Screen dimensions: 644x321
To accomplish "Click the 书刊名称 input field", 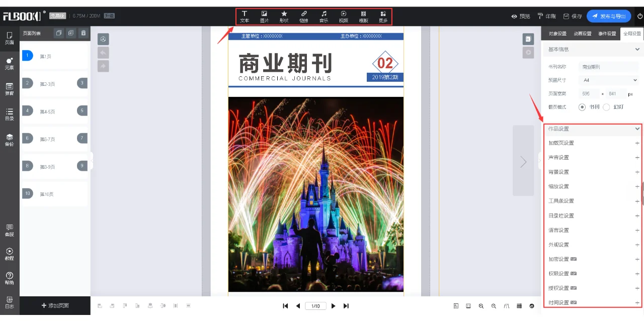I will click(609, 66).
